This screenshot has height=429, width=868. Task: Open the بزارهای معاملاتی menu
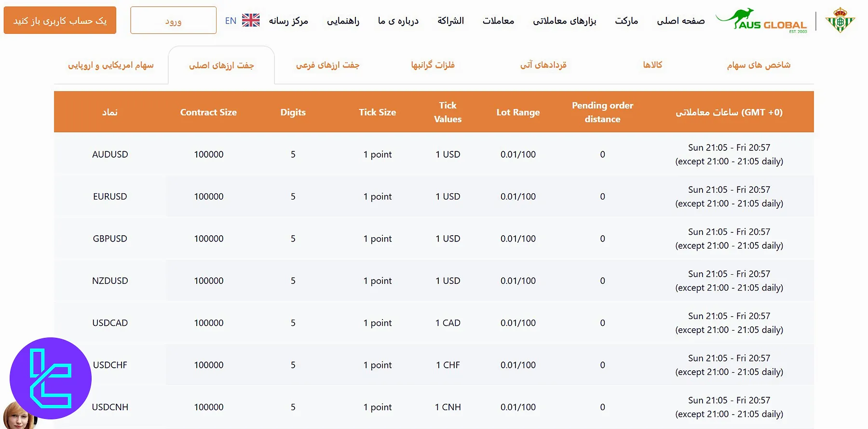565,21
